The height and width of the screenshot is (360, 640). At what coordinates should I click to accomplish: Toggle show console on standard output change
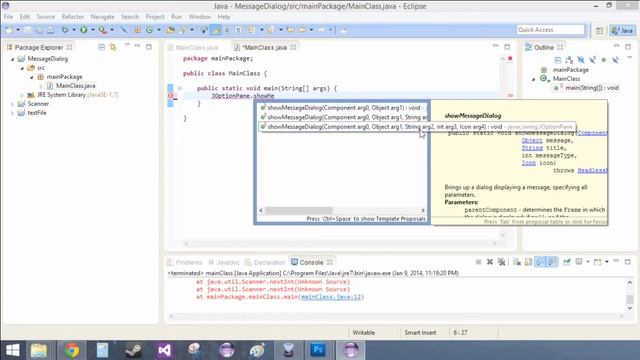click(x=540, y=262)
